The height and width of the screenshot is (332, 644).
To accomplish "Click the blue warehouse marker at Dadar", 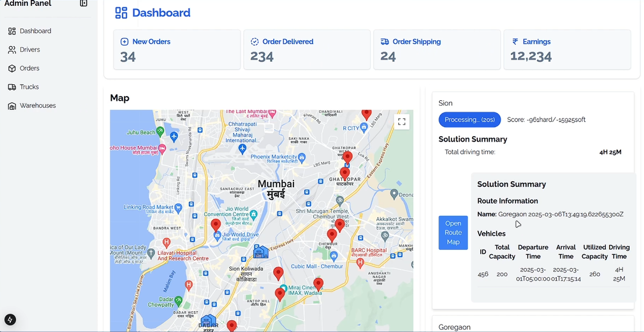I will tap(208, 321).
